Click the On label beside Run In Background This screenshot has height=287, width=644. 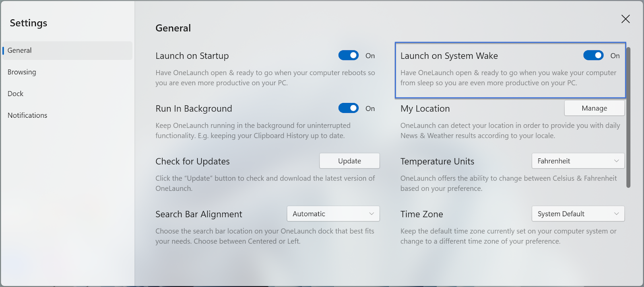coord(370,109)
